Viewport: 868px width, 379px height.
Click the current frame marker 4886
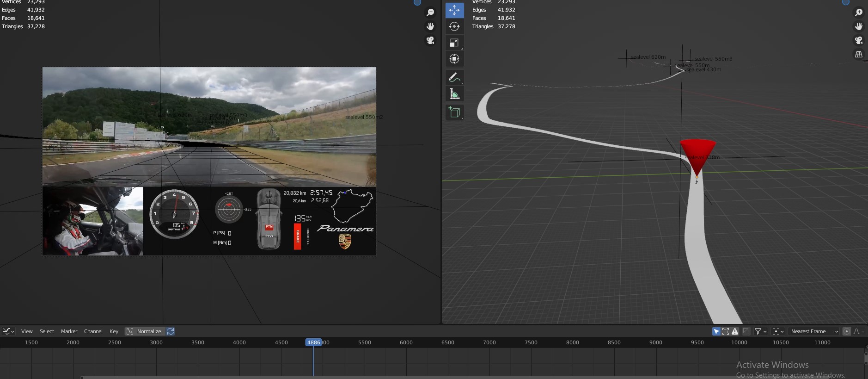(313, 342)
